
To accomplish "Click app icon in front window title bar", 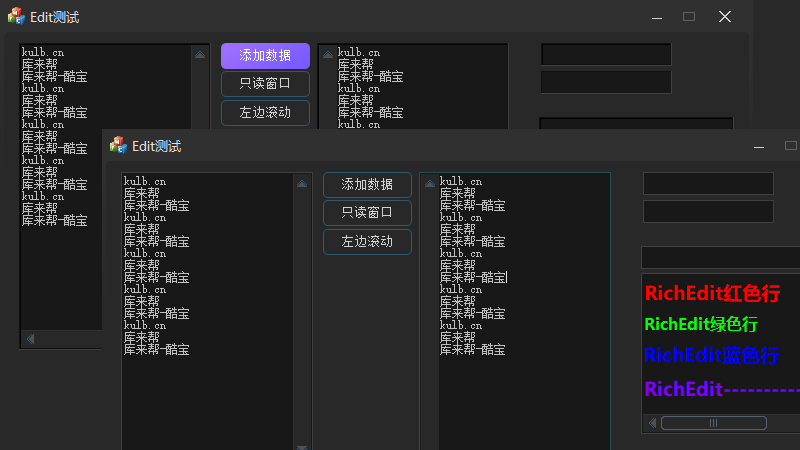I will point(118,145).
